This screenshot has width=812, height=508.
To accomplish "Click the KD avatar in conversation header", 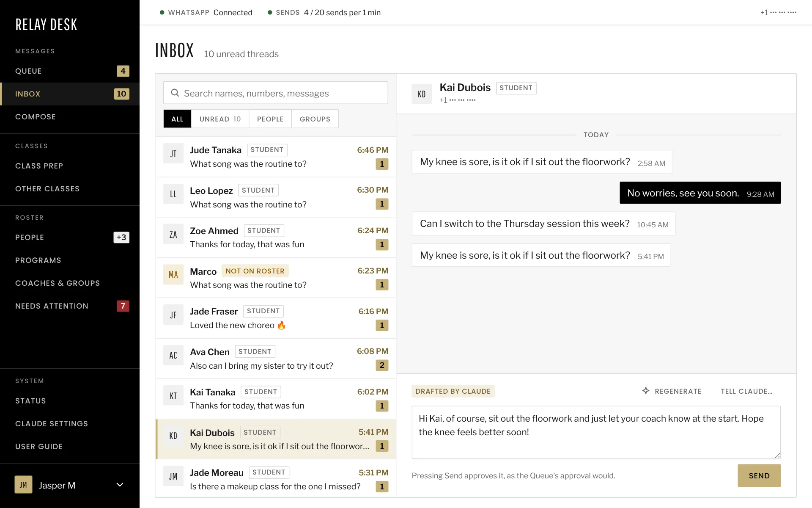I will coord(422,94).
